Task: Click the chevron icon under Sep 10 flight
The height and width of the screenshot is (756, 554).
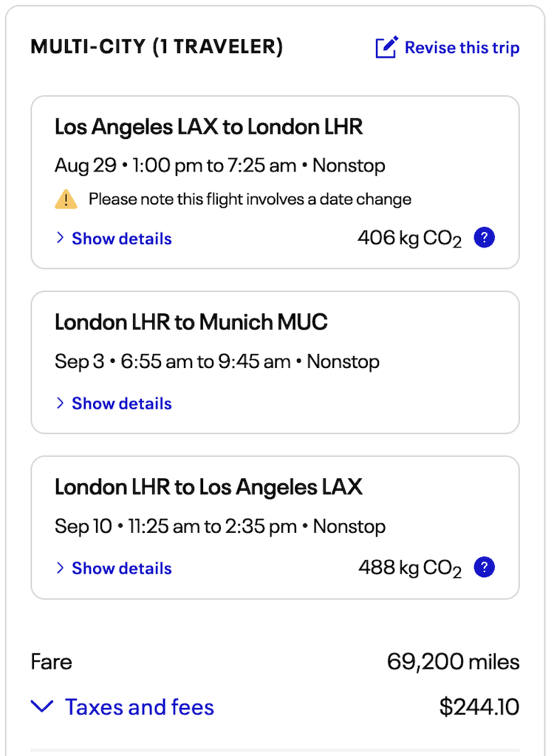Action: 61,568
